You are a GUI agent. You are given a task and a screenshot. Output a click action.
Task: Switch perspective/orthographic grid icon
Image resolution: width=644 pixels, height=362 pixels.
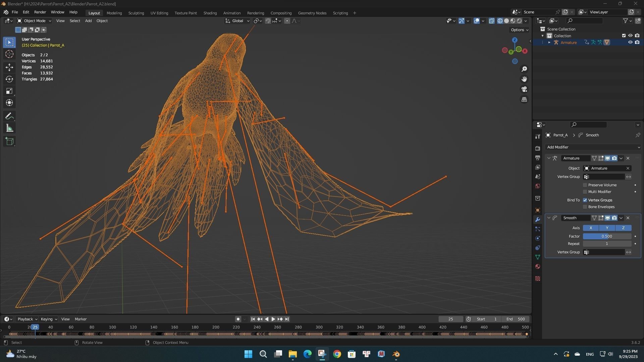tap(524, 100)
